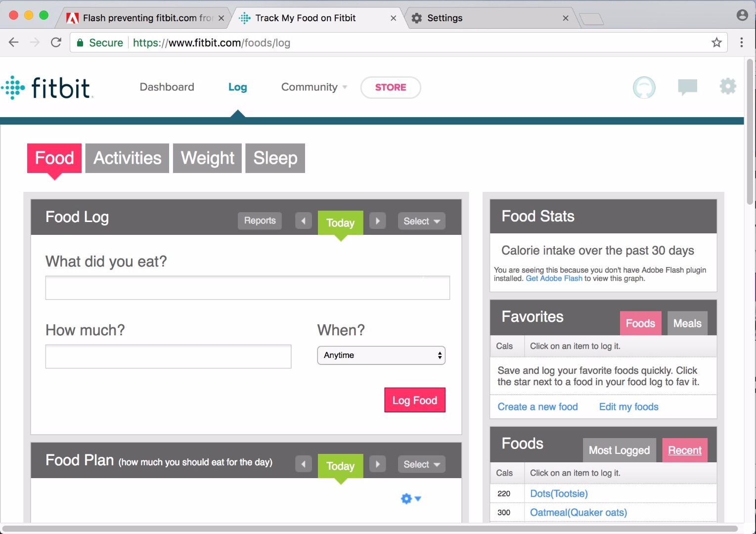Viewport: 756px width, 534px height.
Task: Bookmark this page with star icon
Action: click(716, 43)
